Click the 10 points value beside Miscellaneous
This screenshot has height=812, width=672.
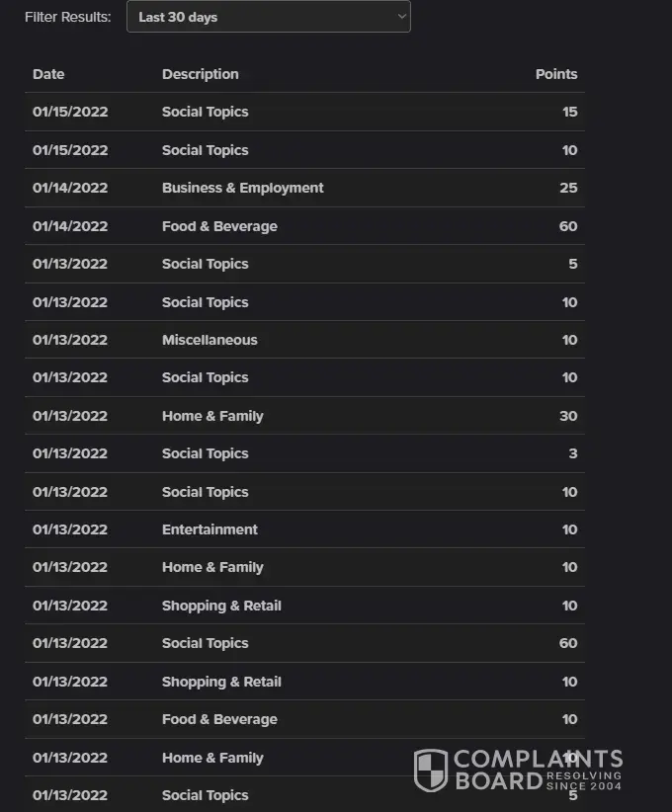569,340
